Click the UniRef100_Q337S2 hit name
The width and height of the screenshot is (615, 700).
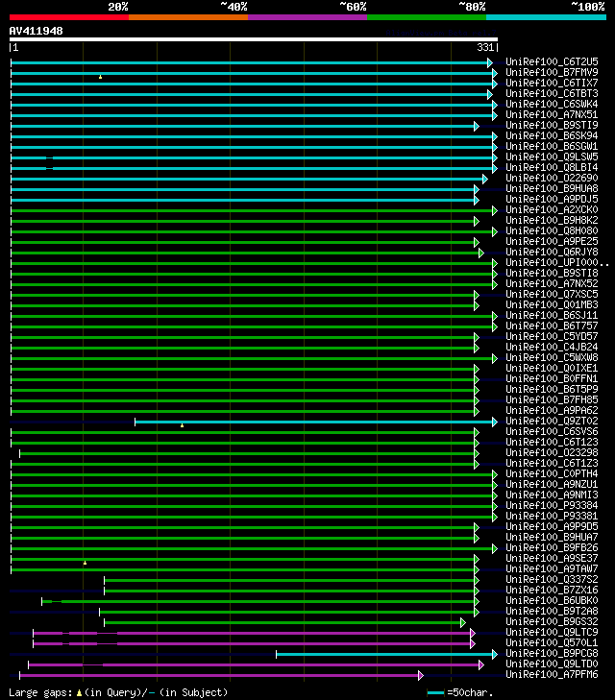pos(552,579)
